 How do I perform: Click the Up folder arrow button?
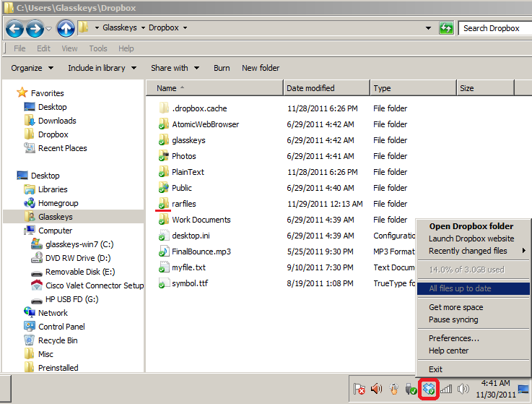coord(66,28)
